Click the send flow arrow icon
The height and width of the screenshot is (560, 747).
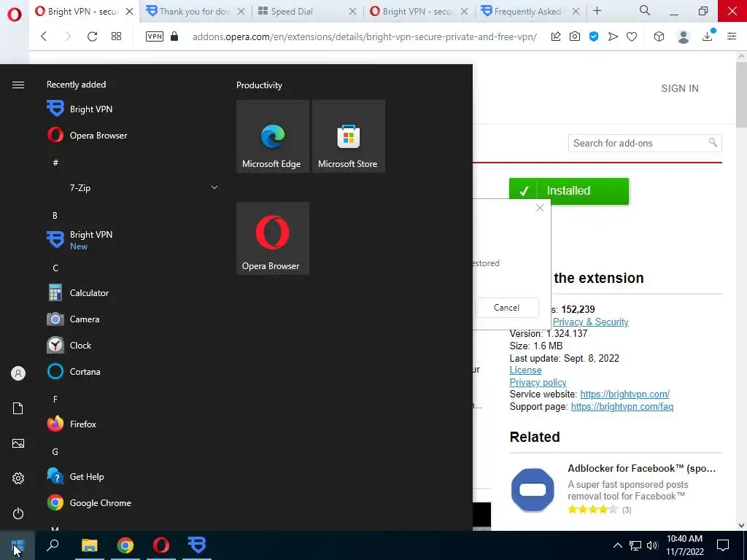tap(613, 36)
